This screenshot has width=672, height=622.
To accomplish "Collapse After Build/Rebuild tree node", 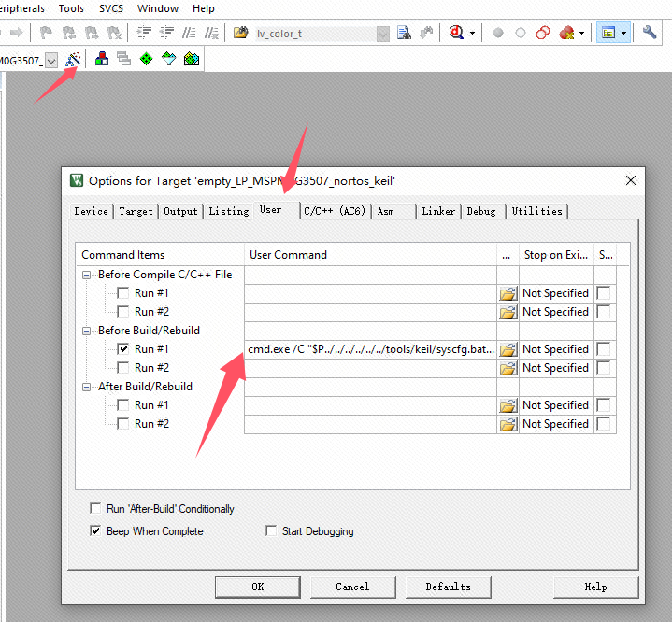I will (x=87, y=388).
